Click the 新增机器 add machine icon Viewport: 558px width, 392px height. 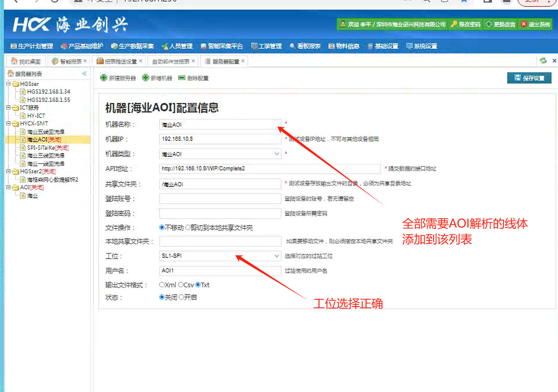(145, 78)
